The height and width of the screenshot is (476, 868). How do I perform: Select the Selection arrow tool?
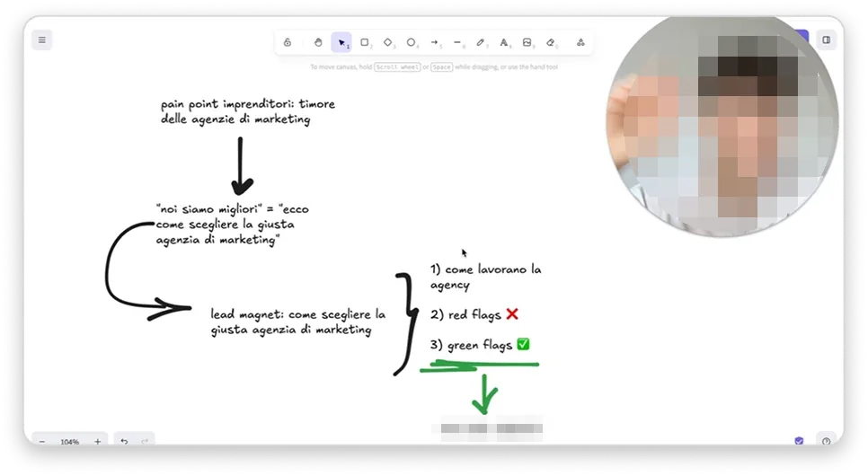341,42
